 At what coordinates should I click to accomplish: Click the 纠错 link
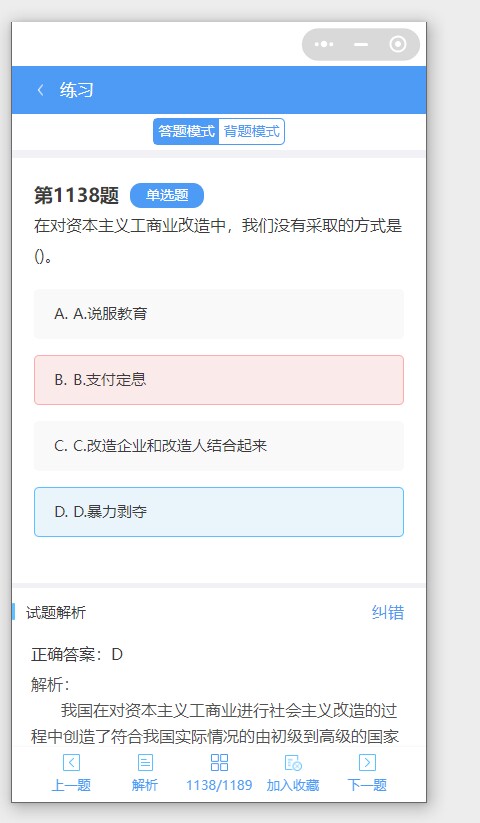point(388,613)
